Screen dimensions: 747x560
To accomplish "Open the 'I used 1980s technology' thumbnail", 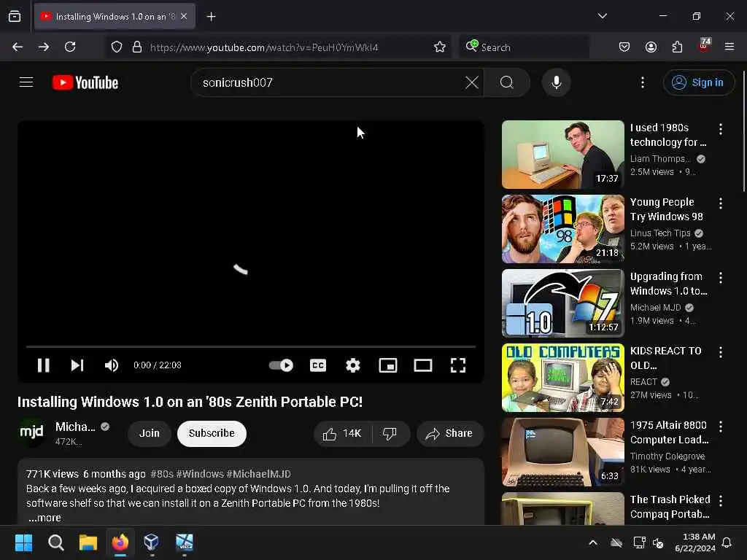I will 562,155.
